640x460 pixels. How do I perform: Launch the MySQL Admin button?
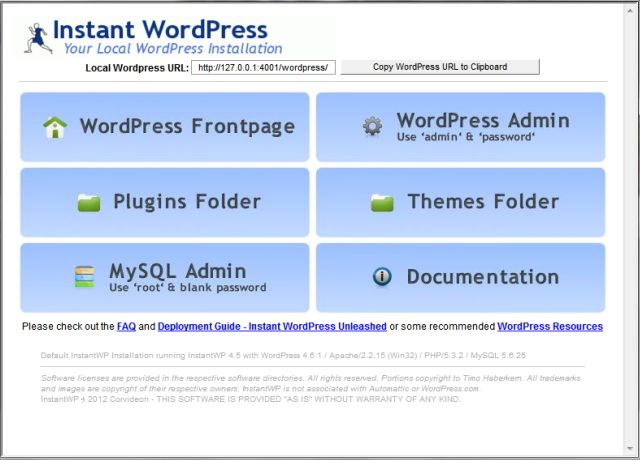[x=165, y=278]
